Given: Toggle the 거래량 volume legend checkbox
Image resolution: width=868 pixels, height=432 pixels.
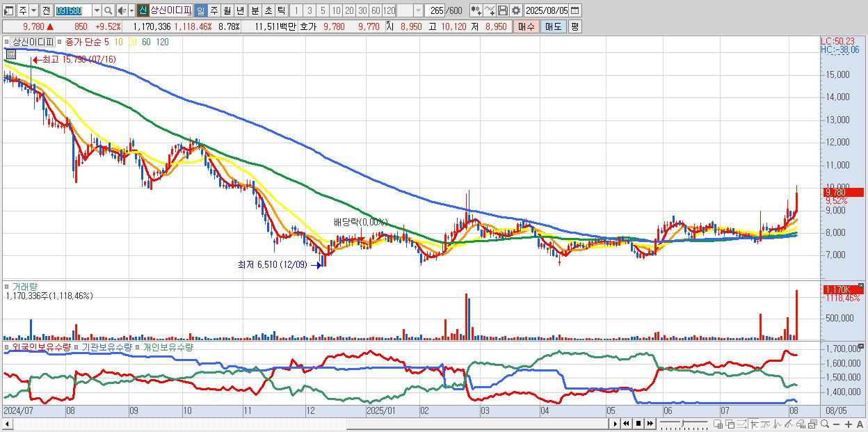Looking at the screenshot, I should (x=8, y=287).
